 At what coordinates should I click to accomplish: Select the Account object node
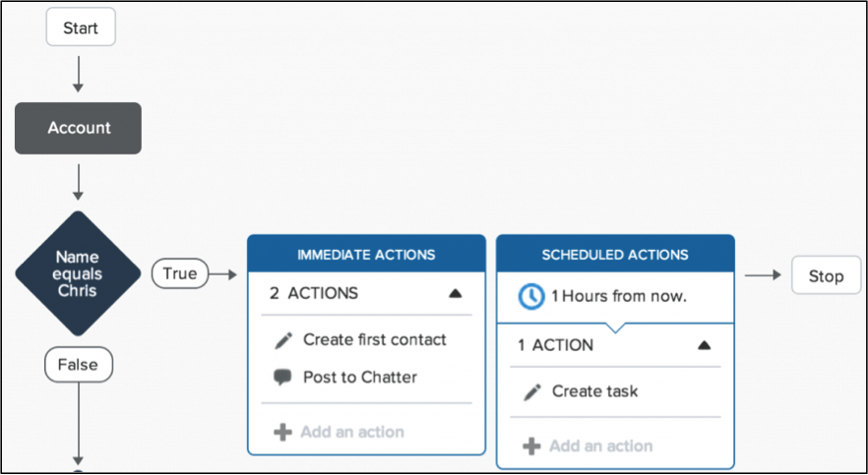(x=78, y=128)
